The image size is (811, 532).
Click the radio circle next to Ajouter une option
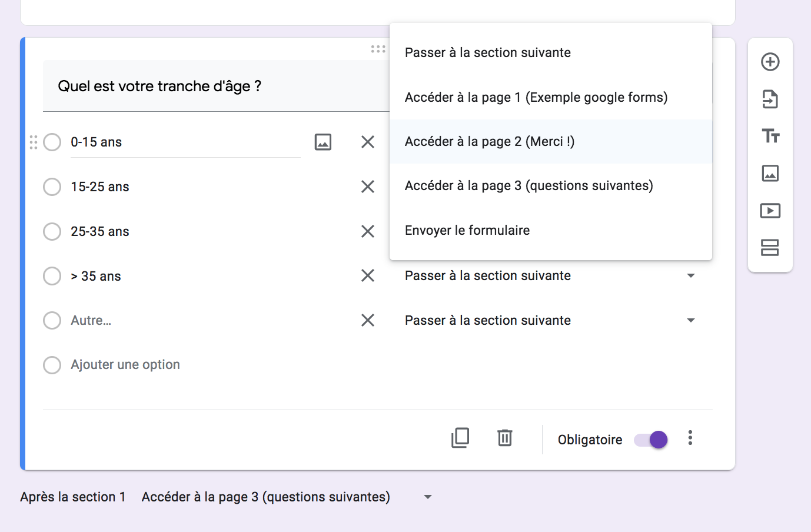pos(52,365)
